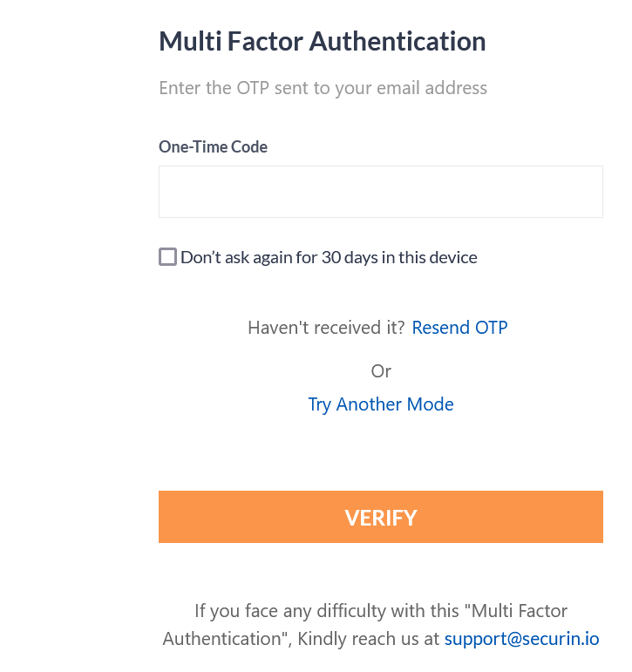This screenshot has width=632, height=672.
Task: Click the Multi Factor Authentication heading
Action: pyautogui.click(x=322, y=41)
